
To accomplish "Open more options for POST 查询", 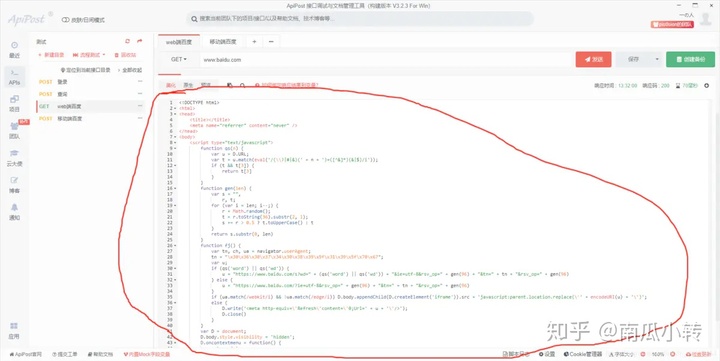I will pos(140,94).
